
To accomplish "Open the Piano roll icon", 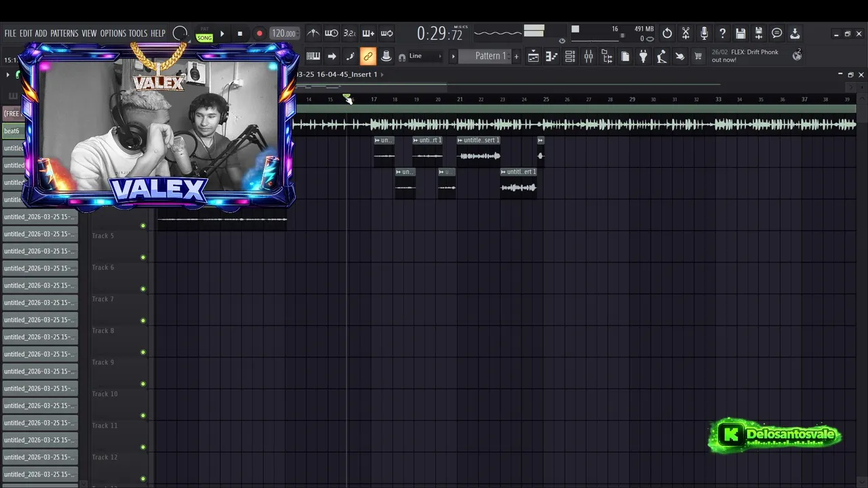I will pos(552,57).
